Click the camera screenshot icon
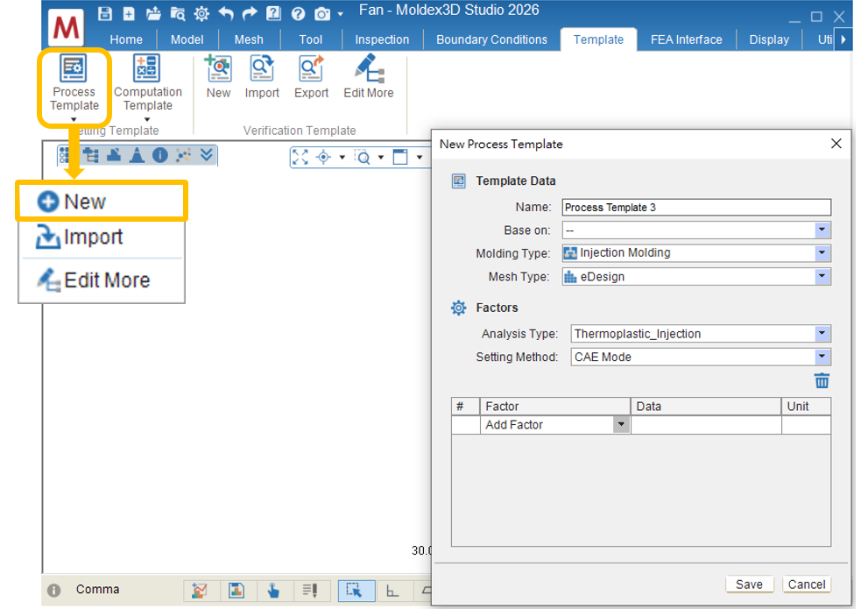 click(x=322, y=14)
